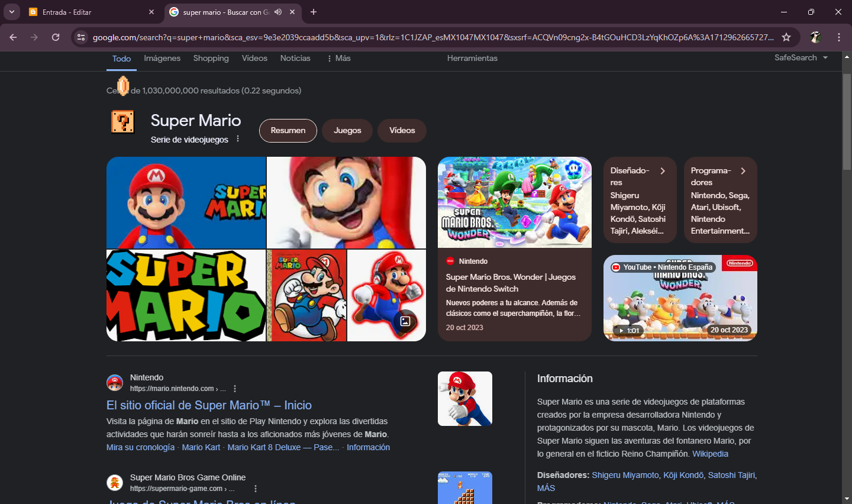This screenshot has width=852, height=504.
Task: Open the close-up Mario face image
Action: (347, 202)
